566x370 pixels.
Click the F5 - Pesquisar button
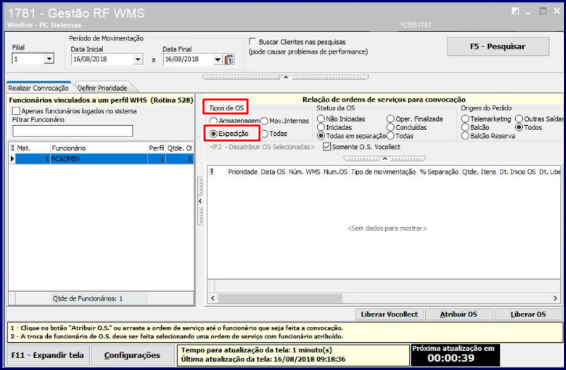click(x=498, y=47)
